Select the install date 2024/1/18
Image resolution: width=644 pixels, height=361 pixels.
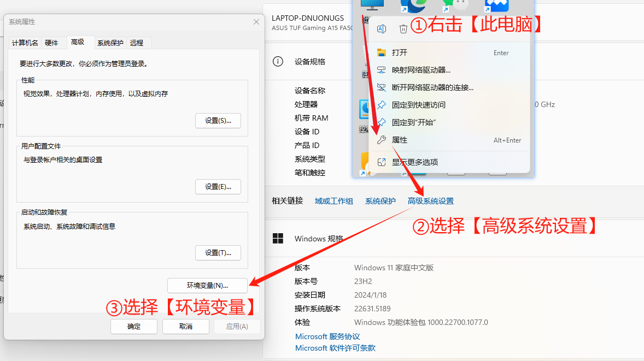tap(371, 295)
